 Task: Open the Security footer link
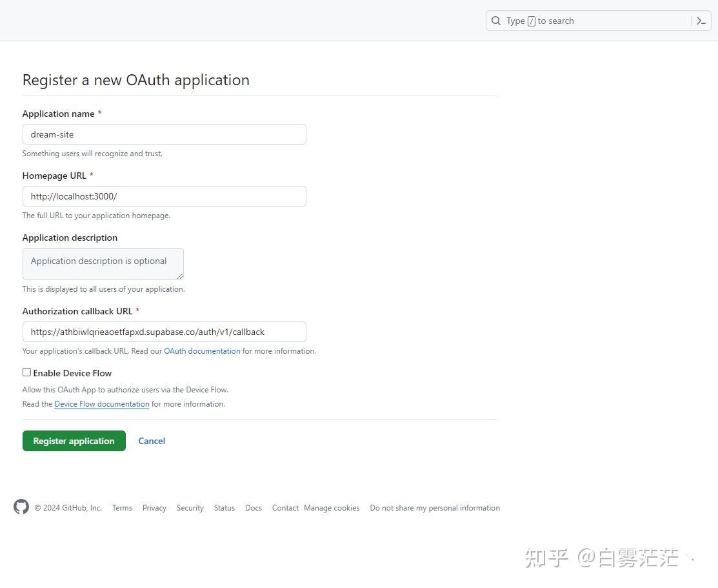pyautogui.click(x=190, y=508)
